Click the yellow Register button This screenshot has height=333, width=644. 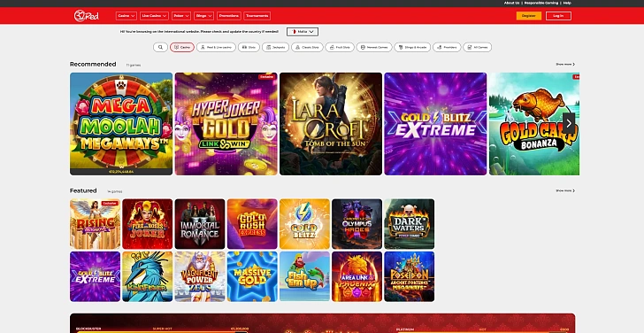(529, 16)
